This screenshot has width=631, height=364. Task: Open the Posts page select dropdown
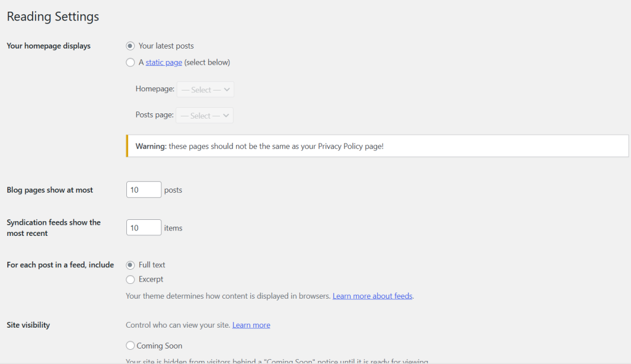pos(205,115)
